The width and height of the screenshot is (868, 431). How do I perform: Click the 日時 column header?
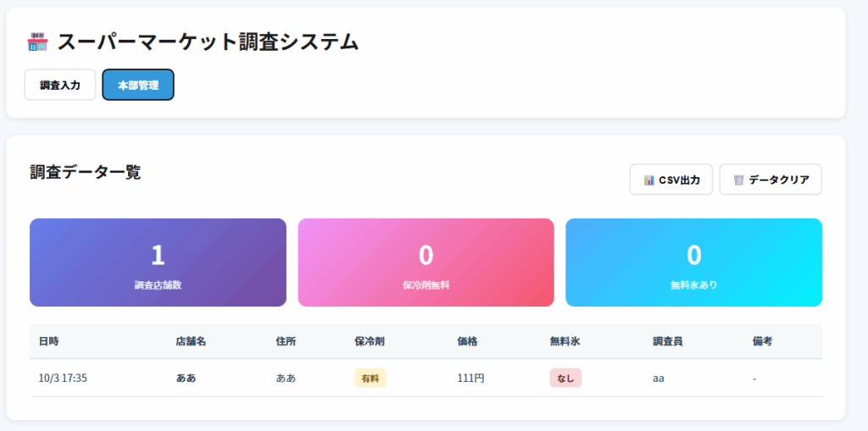pyautogui.click(x=48, y=341)
